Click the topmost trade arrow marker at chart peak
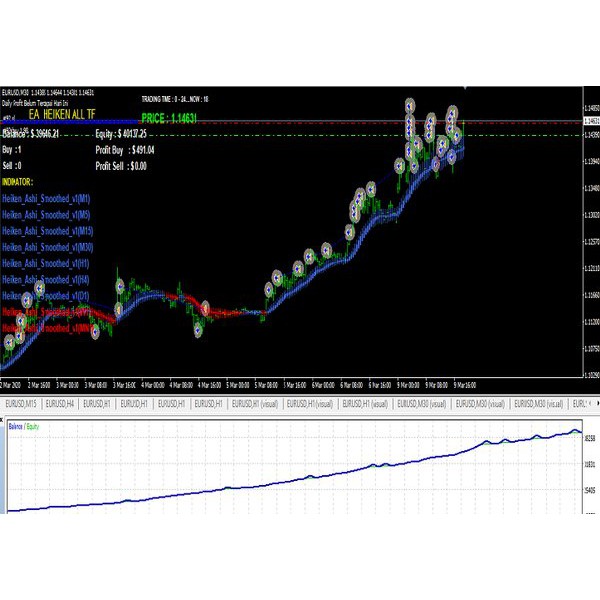This screenshot has height=600, width=600. coord(410,104)
